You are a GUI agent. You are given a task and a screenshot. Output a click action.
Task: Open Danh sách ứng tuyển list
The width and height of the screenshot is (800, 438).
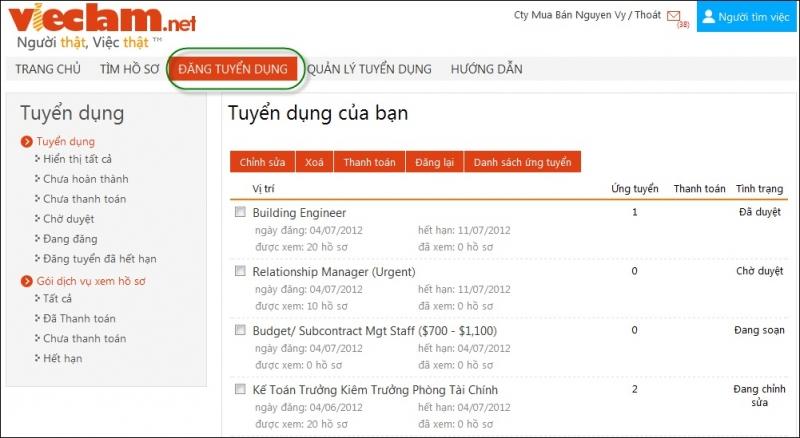tap(522, 162)
